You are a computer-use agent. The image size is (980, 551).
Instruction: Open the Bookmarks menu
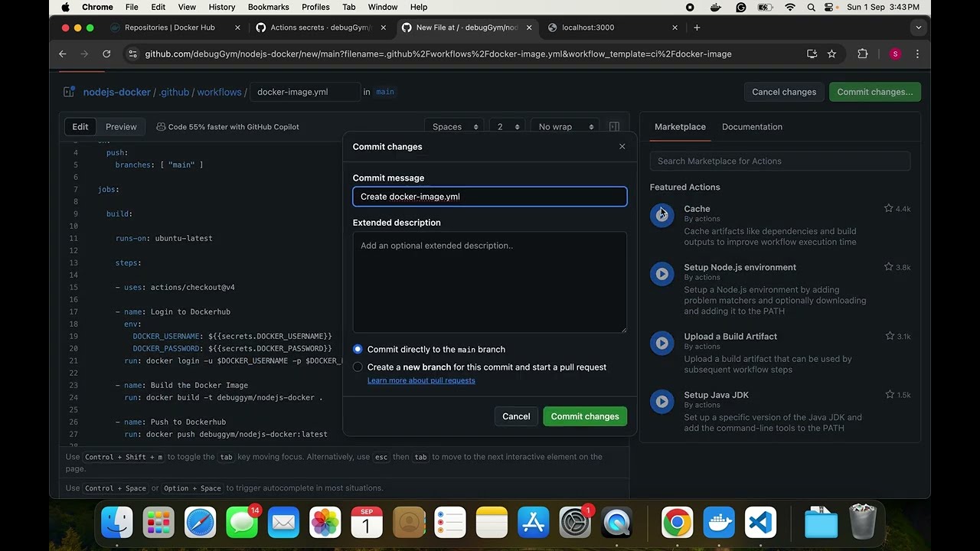268,7
